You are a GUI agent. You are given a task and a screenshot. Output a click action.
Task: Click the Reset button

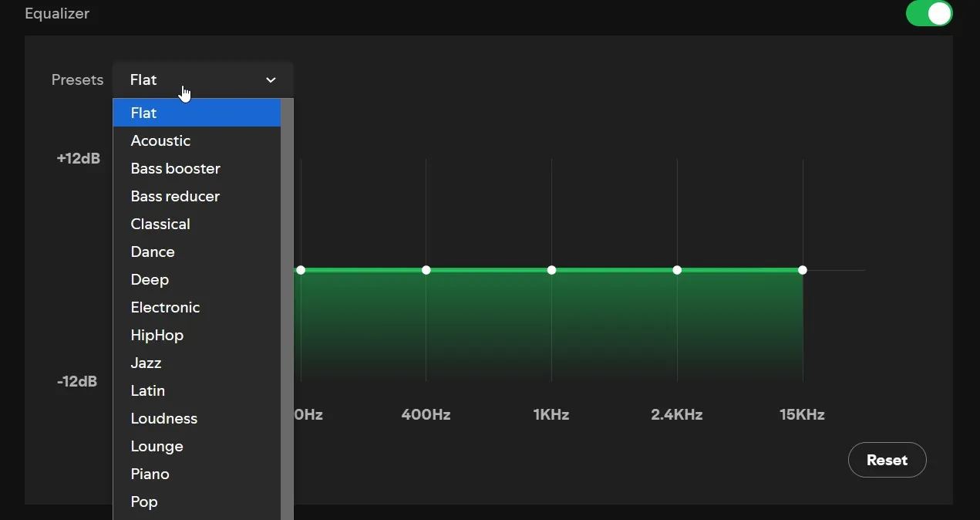887,460
